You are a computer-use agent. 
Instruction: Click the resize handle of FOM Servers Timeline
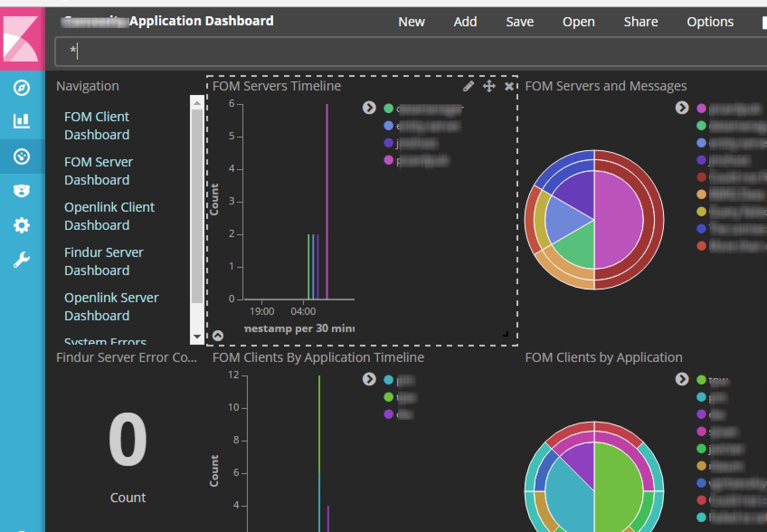(x=506, y=334)
